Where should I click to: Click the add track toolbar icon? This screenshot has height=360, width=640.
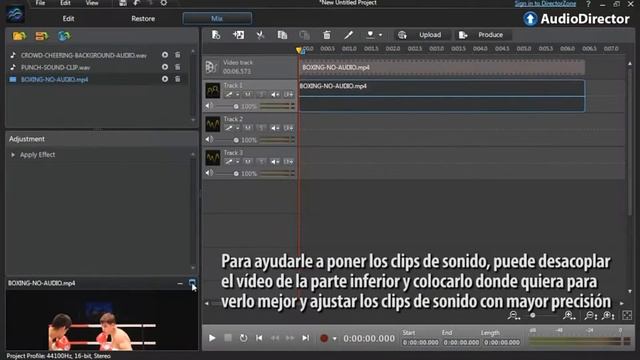click(216, 35)
